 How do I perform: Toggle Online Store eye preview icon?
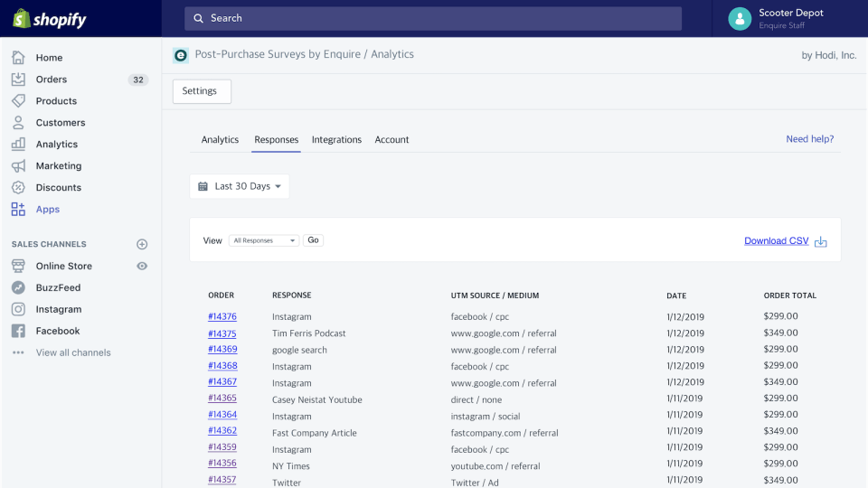(x=142, y=266)
